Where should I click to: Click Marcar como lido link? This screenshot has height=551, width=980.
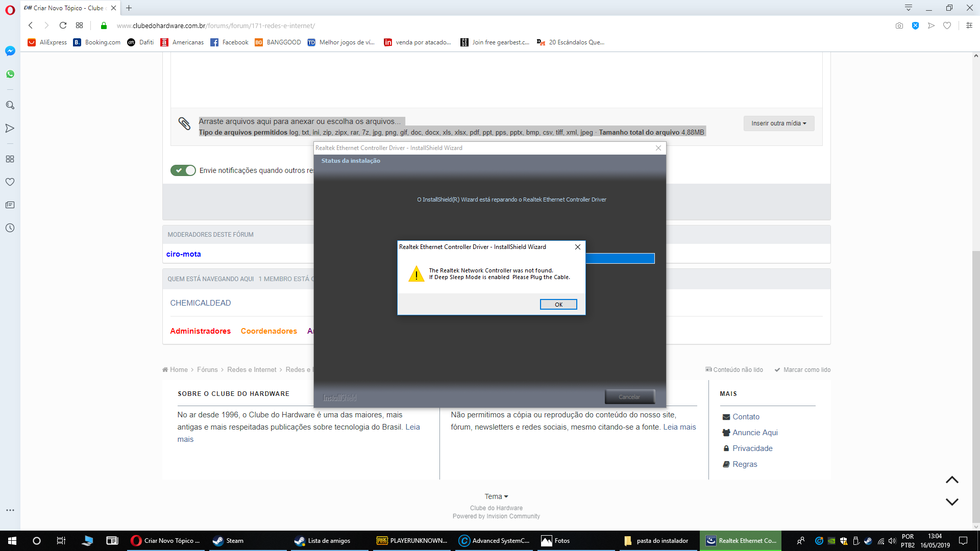pos(802,370)
